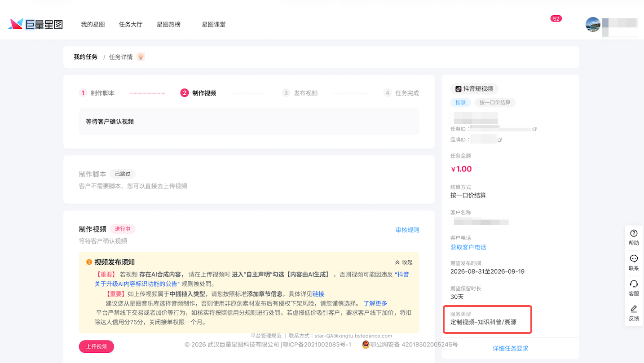
Task: Open the 联系 contact chat
Action: point(634,263)
